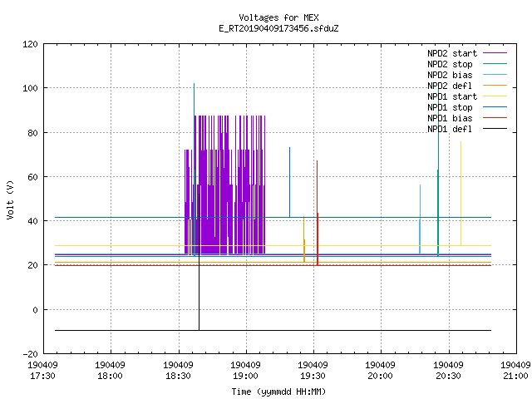
Task: Select the file name E_RT20190409173456.sfduZ
Action: (278, 28)
